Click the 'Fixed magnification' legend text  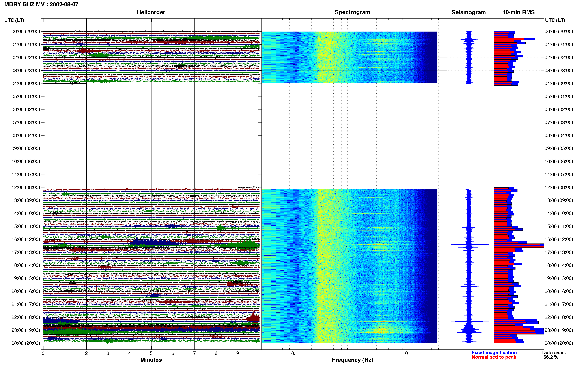point(494,353)
